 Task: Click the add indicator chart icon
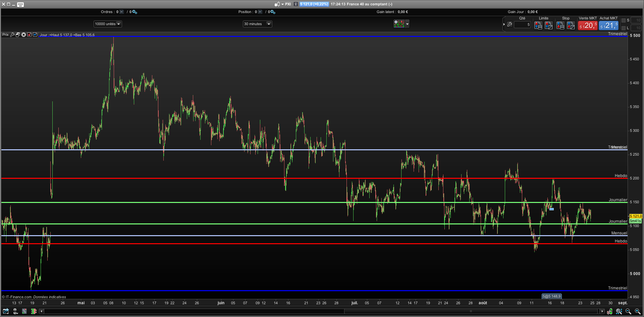399,24
